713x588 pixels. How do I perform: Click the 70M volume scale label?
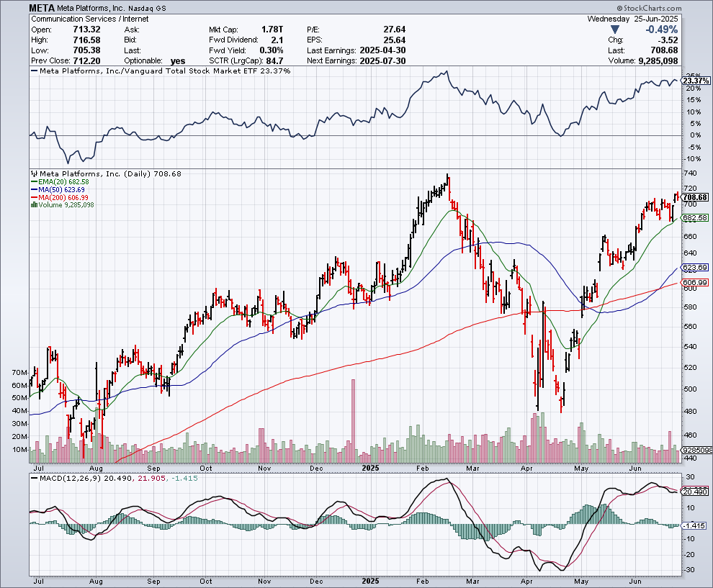19,373
